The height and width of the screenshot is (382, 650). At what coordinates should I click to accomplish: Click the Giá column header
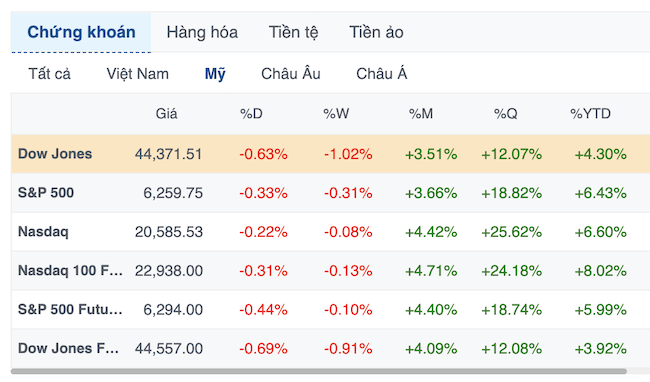(166, 114)
